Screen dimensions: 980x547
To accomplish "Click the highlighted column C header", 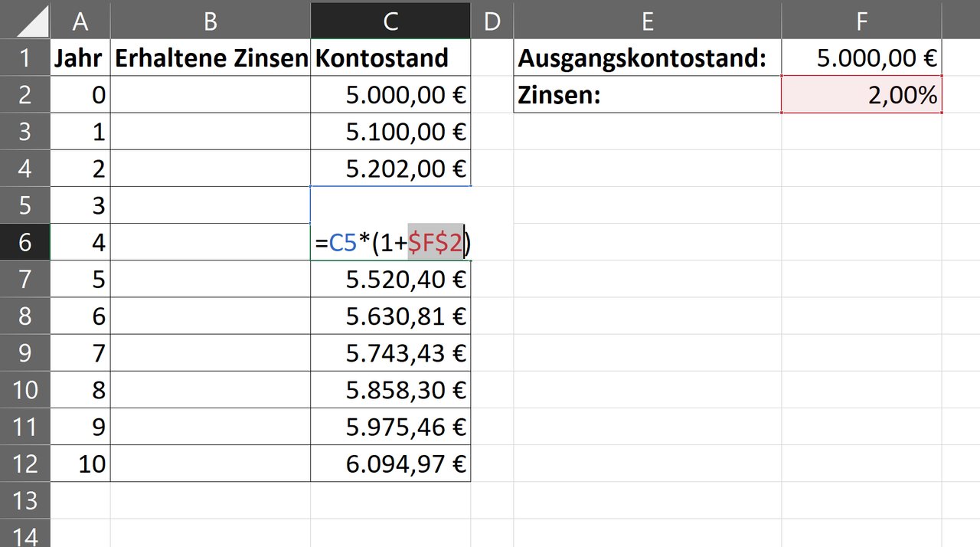I will (x=390, y=21).
